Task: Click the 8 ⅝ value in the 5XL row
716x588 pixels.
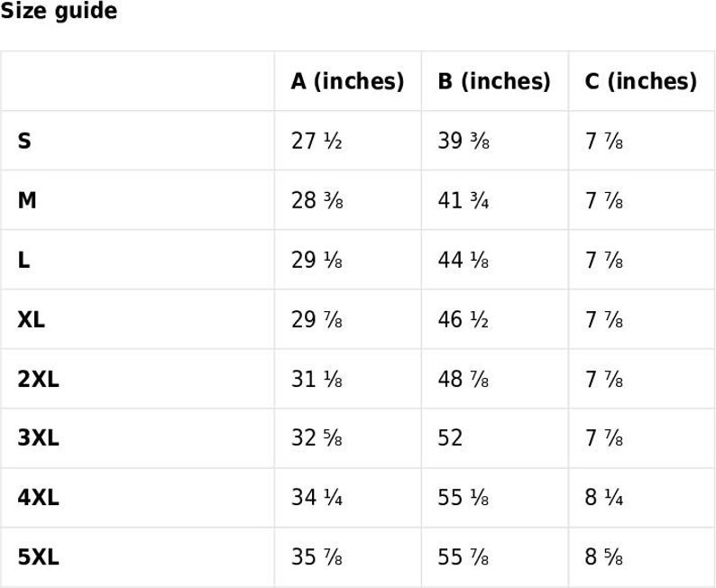Action: click(603, 557)
